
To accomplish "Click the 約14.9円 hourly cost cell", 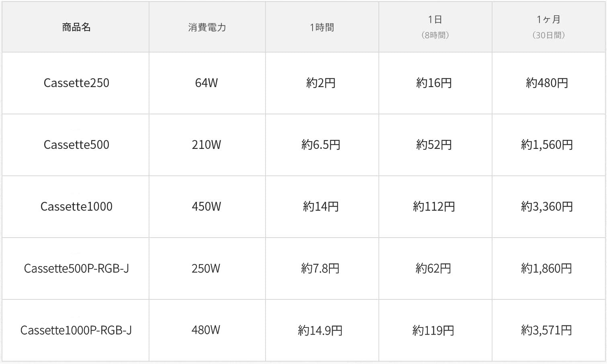I will click(x=320, y=330).
